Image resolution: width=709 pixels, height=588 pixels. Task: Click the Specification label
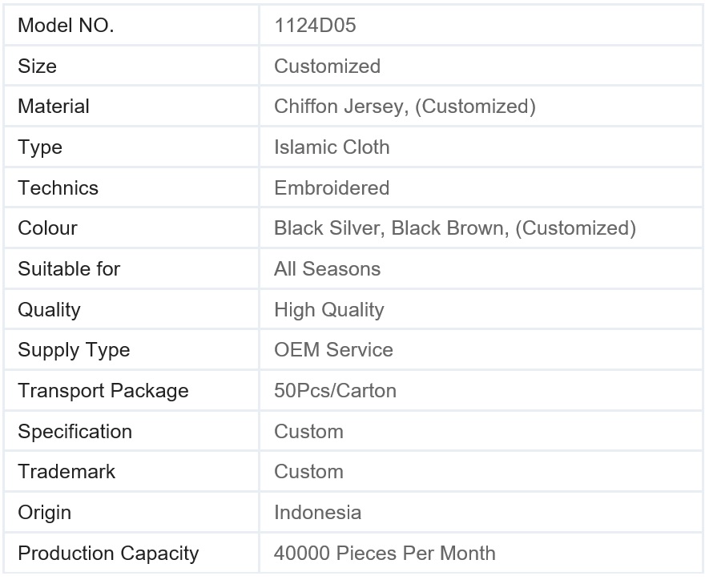click(75, 432)
